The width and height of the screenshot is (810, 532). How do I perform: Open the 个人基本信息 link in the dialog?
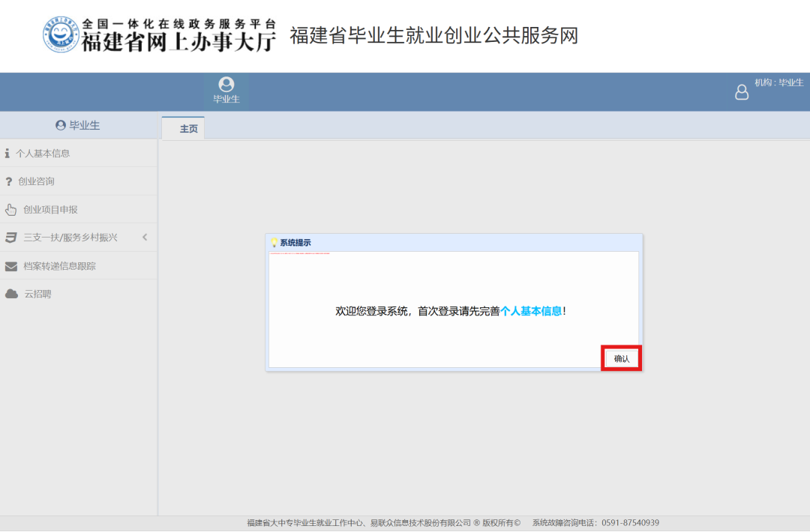[530, 309]
